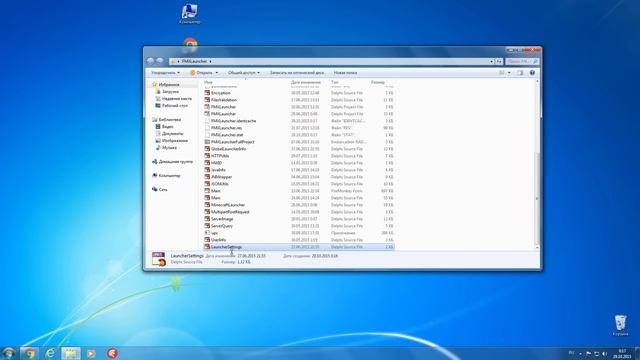The width and height of the screenshot is (640, 360).
Task: Open the address bar history dropdown arrow
Action: point(491,61)
